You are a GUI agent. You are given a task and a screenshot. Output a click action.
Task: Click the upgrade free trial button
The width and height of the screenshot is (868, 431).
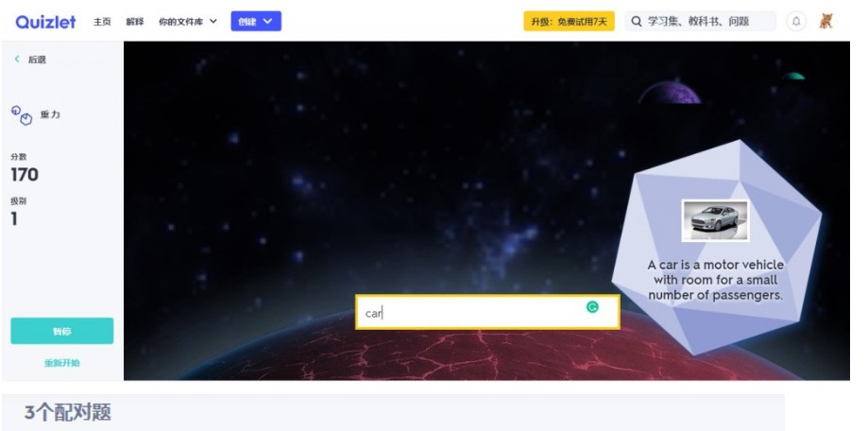[x=570, y=22]
